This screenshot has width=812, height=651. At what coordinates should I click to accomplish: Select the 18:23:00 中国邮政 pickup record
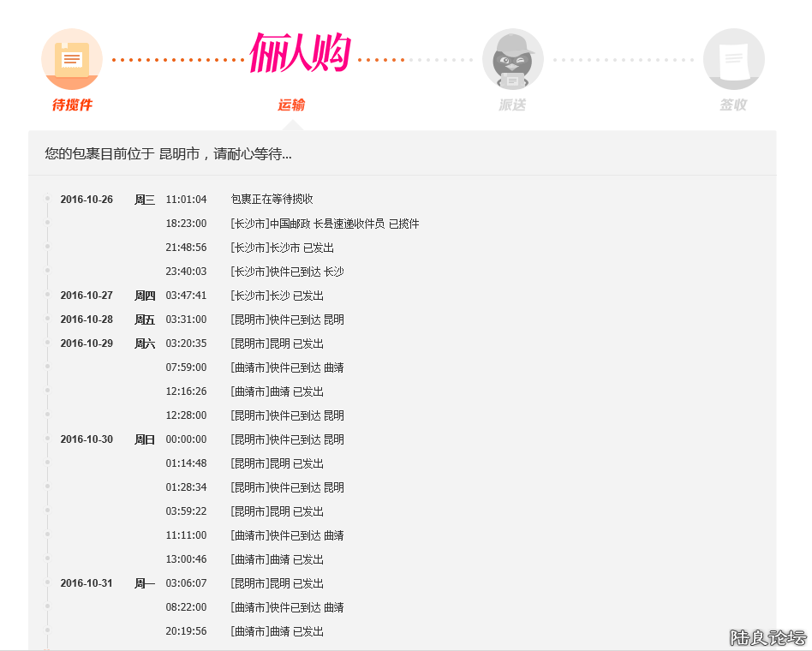click(325, 224)
